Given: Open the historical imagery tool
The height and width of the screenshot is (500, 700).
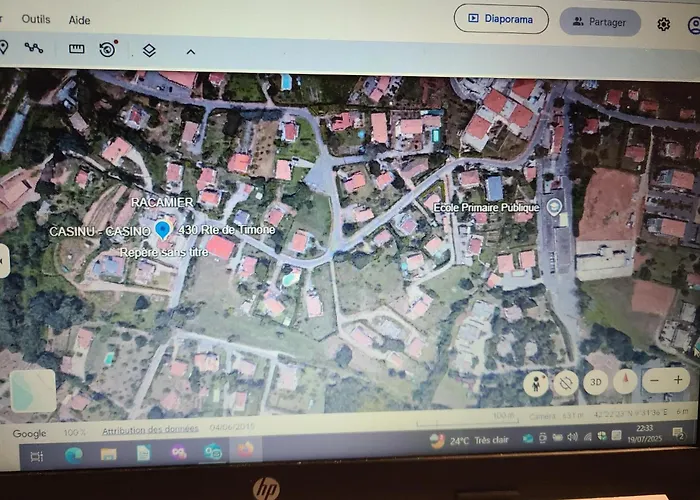Looking at the screenshot, I should click(107, 49).
